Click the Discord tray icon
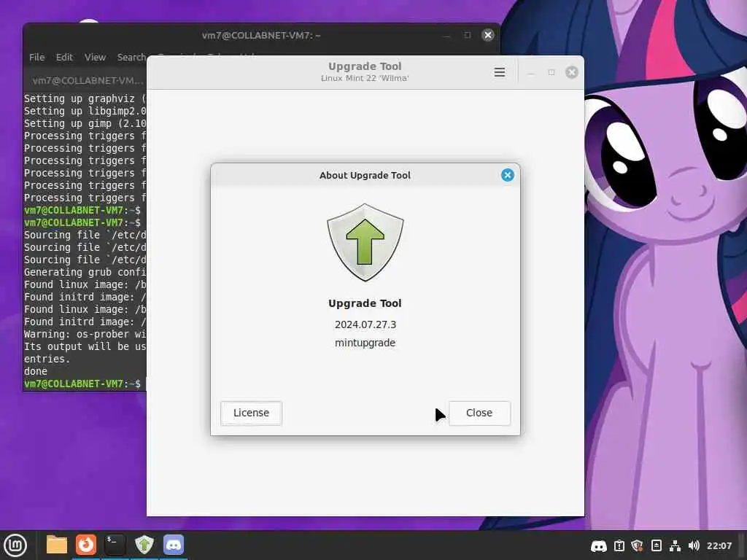Screen dimensions: 747x560 (x=599, y=545)
